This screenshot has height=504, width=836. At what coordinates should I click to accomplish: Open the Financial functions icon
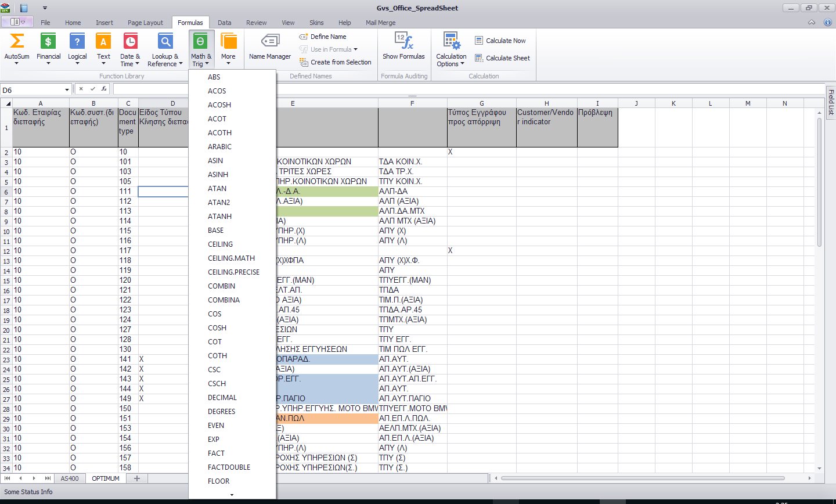[x=48, y=48]
